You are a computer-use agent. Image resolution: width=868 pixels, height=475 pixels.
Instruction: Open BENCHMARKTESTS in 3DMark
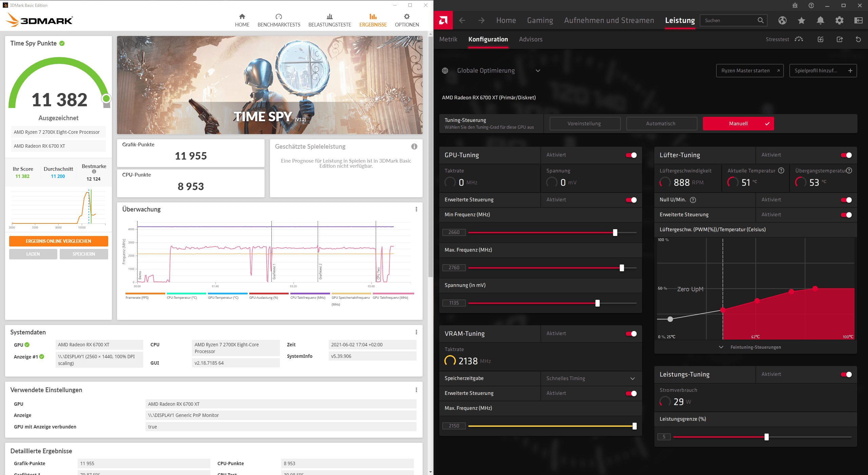[279, 20]
